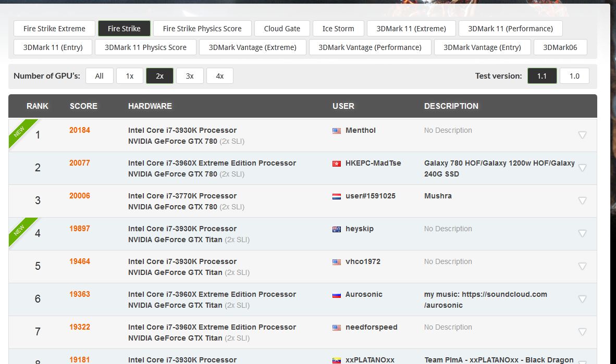616x364 pixels.
Task: Expand details for heyskip row
Action: [x=583, y=233]
